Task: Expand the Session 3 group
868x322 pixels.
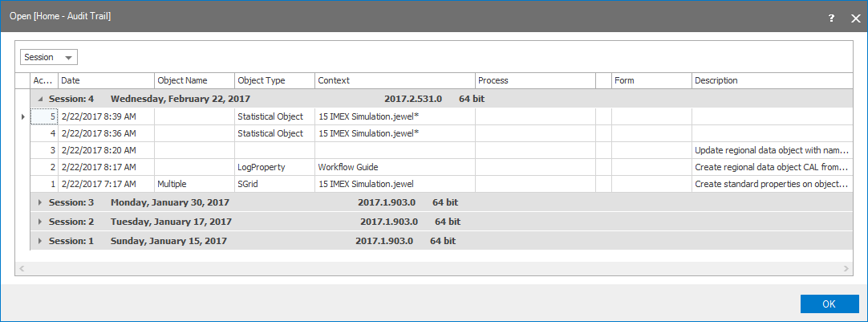Action: tap(40, 202)
